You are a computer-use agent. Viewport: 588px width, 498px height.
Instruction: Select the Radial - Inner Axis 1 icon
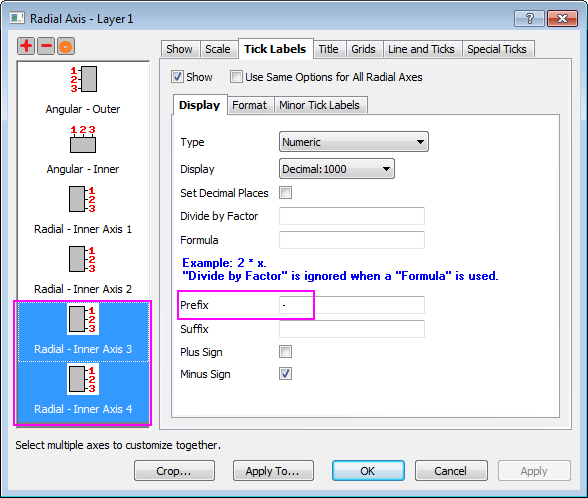(x=82, y=199)
